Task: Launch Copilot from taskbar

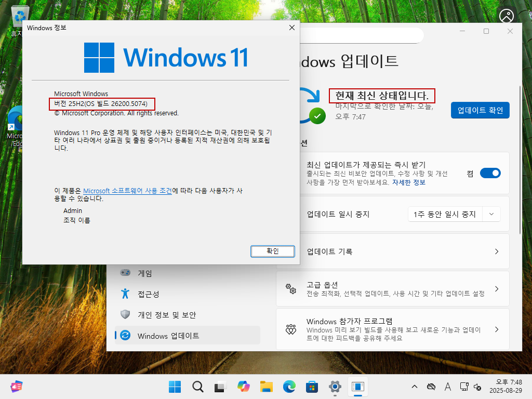Action: pos(243,387)
